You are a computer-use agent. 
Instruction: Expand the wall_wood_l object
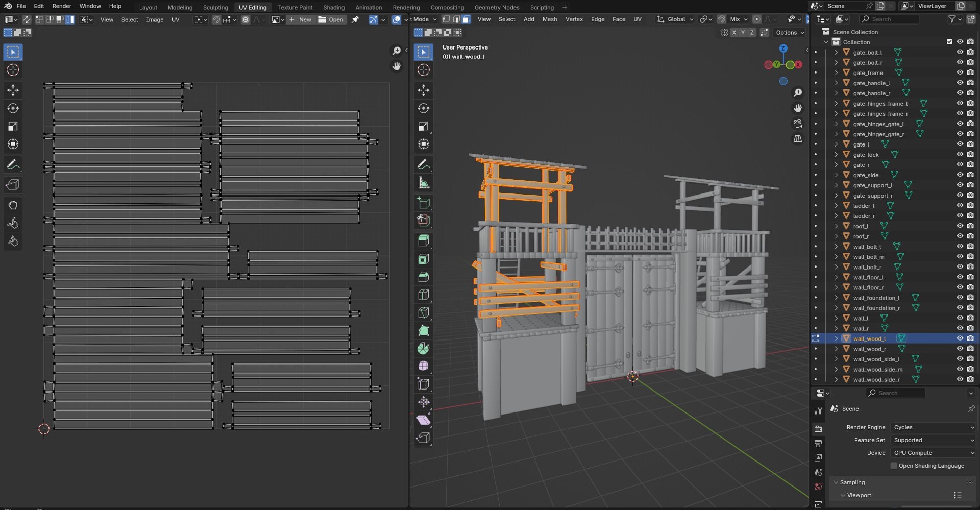(x=836, y=338)
